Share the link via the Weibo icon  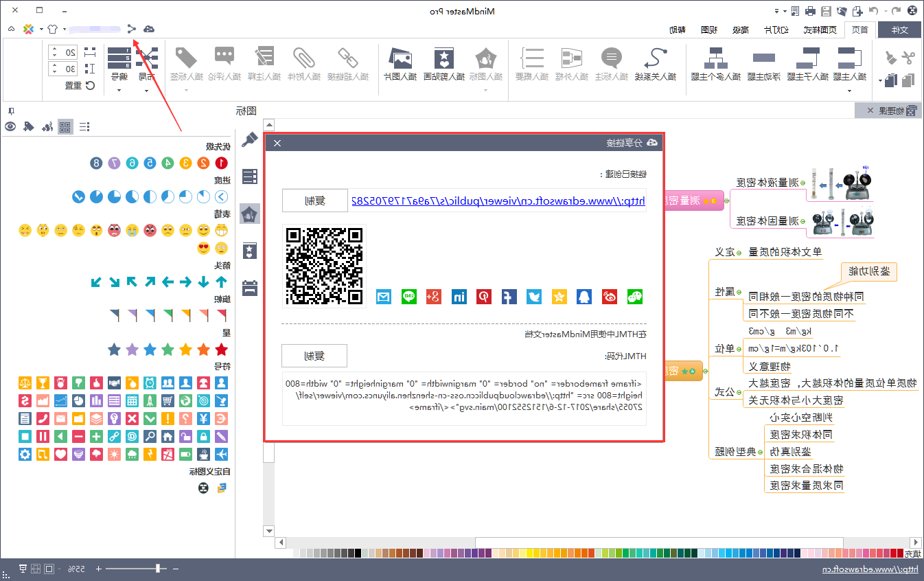coord(610,297)
